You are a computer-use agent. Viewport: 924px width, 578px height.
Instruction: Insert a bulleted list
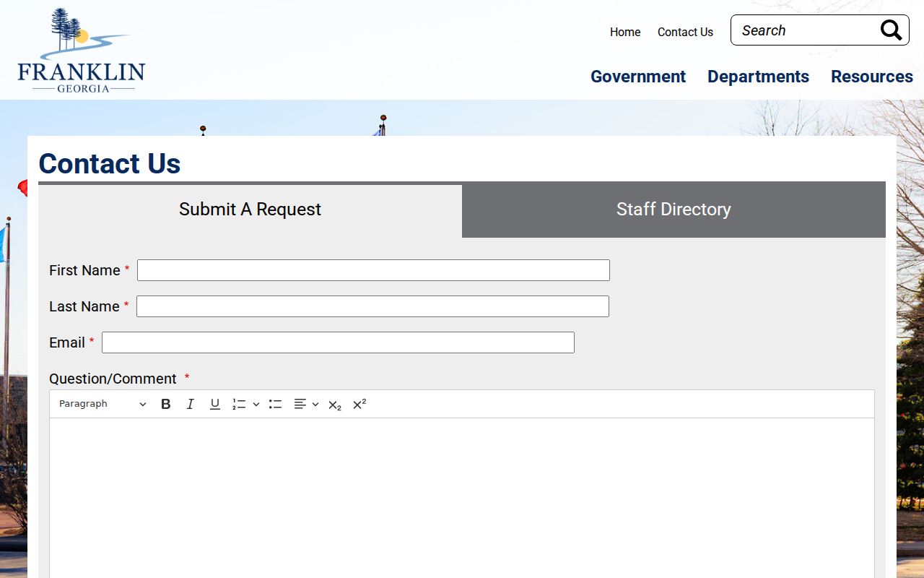[275, 404]
